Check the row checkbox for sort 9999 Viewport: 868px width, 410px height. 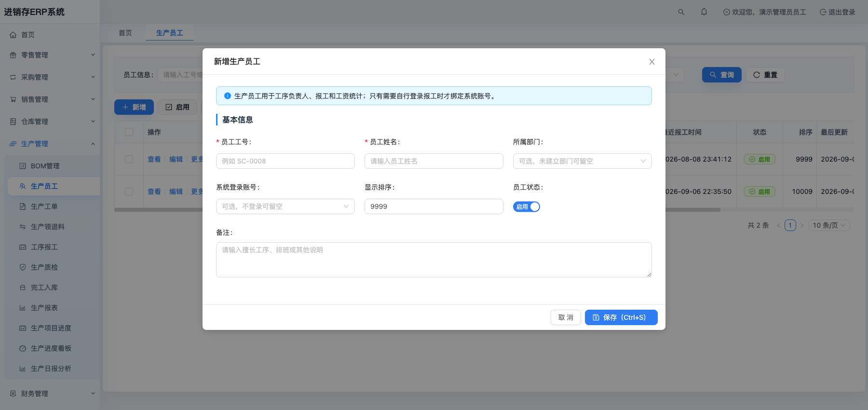pyautogui.click(x=129, y=159)
